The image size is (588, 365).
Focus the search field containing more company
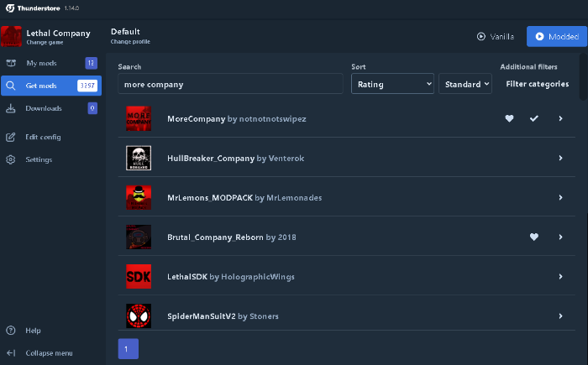click(x=230, y=84)
